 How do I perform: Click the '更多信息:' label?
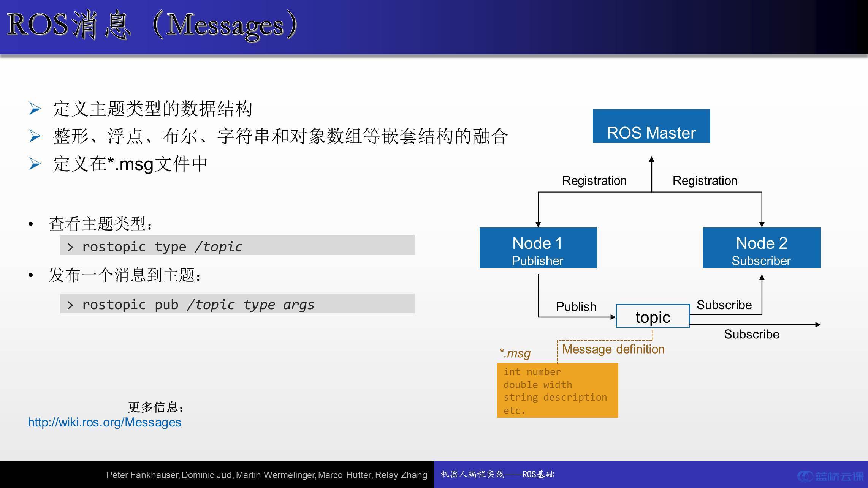click(156, 407)
